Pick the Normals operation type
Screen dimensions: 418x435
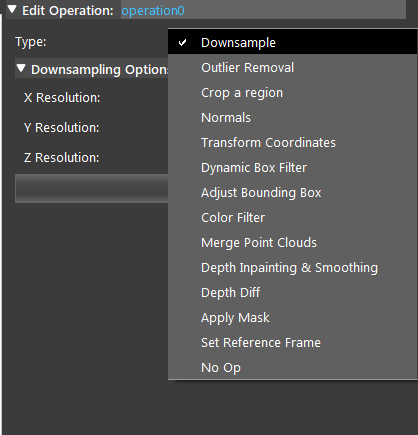pyautogui.click(x=292, y=118)
